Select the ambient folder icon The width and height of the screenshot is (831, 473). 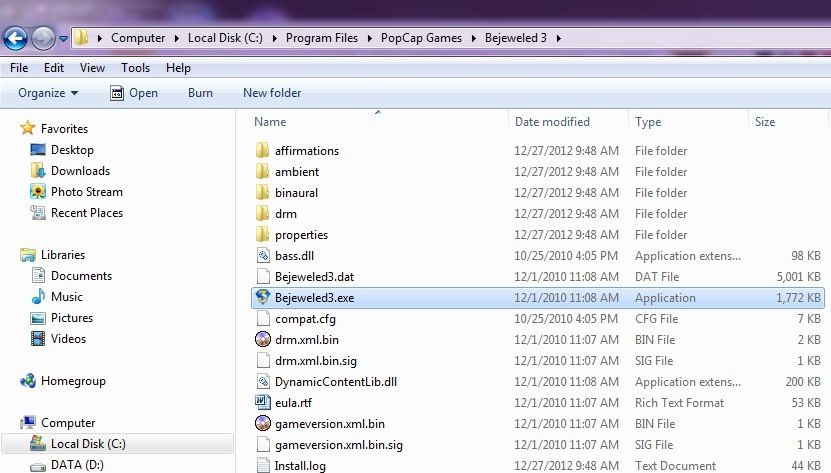(262, 171)
